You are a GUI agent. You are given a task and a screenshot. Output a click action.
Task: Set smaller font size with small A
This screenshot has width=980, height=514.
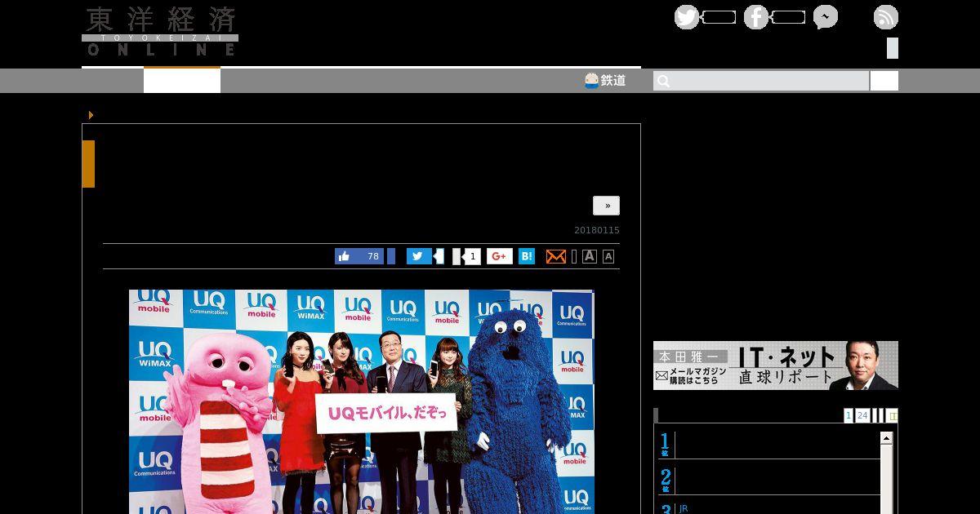(x=608, y=256)
